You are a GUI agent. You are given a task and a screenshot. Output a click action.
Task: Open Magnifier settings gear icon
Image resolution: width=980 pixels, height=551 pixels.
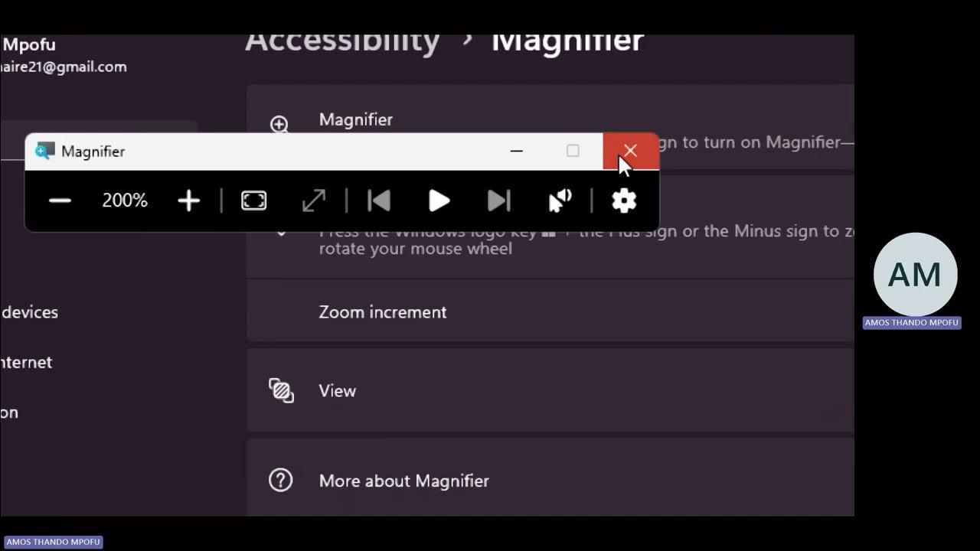(x=624, y=201)
